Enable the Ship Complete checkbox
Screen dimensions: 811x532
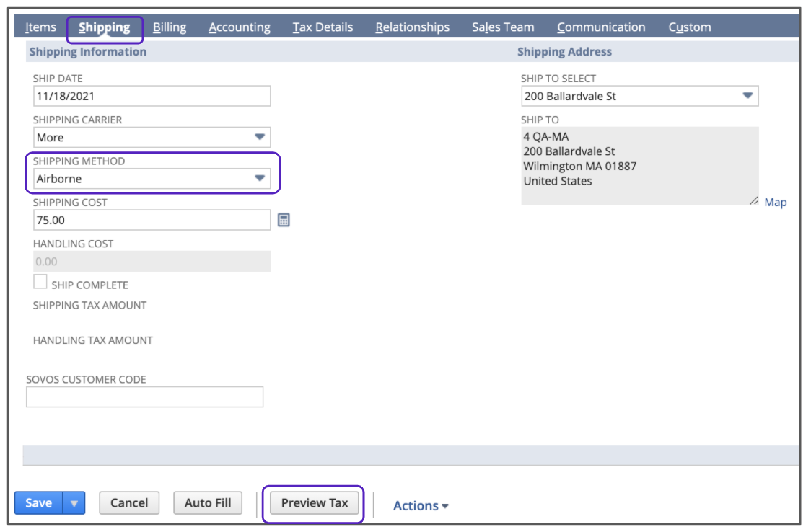pos(40,283)
